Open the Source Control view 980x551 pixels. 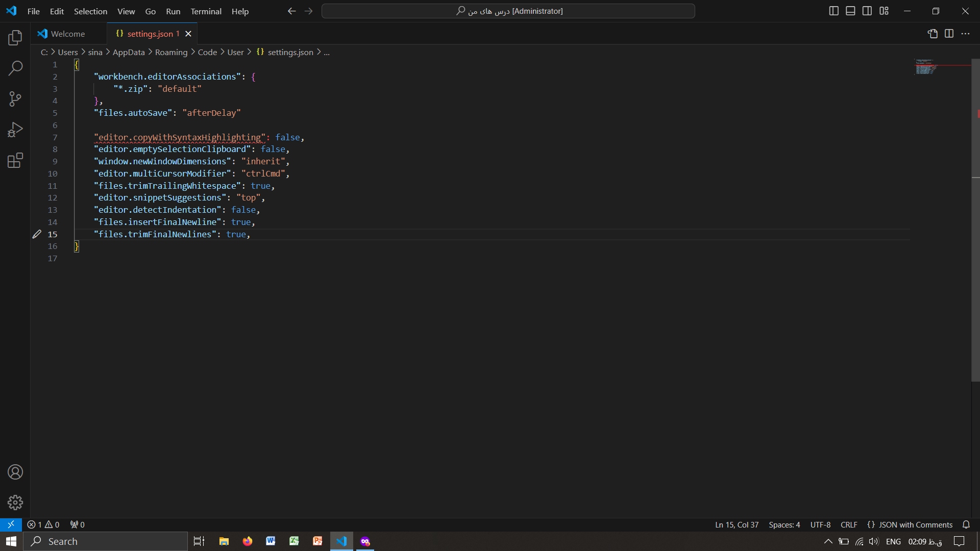coord(15,99)
